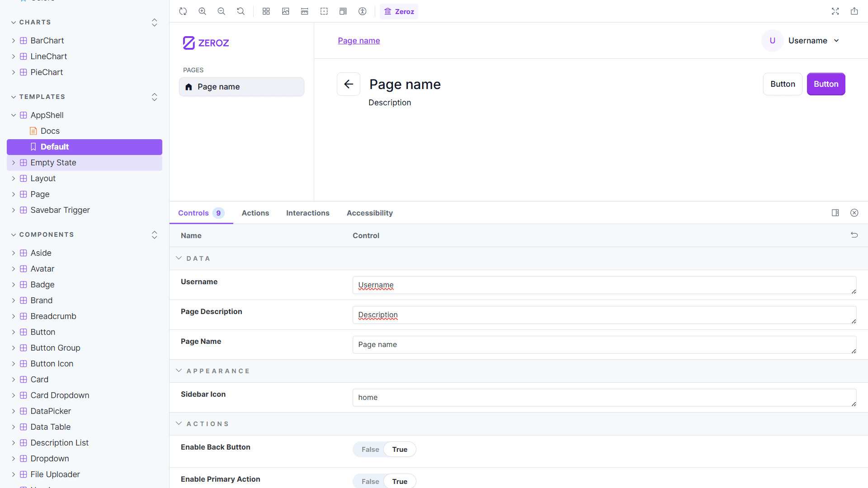
Task: Click the remount component reload icon
Action: (183, 11)
